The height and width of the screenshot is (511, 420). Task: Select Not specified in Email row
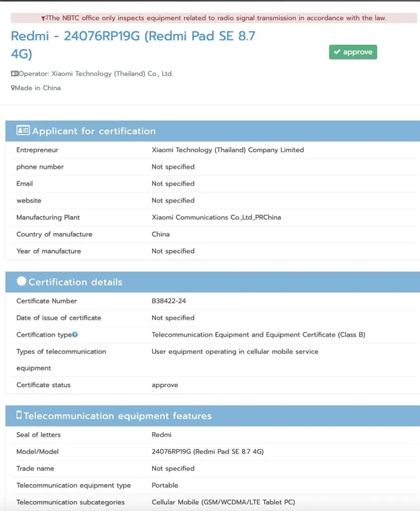coord(173,183)
